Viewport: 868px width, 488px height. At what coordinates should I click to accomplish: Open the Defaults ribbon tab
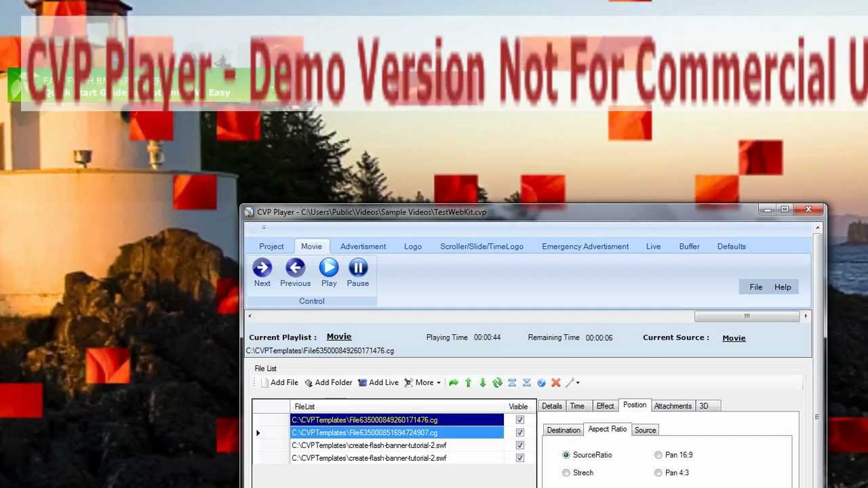click(731, 247)
